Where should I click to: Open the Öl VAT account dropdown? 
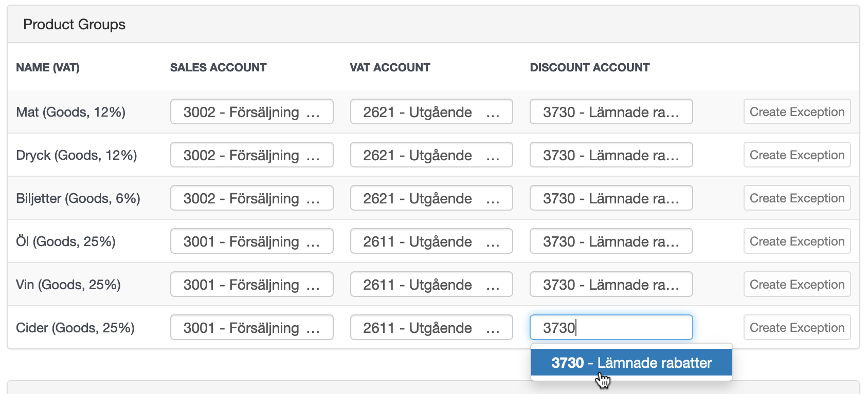click(x=431, y=241)
